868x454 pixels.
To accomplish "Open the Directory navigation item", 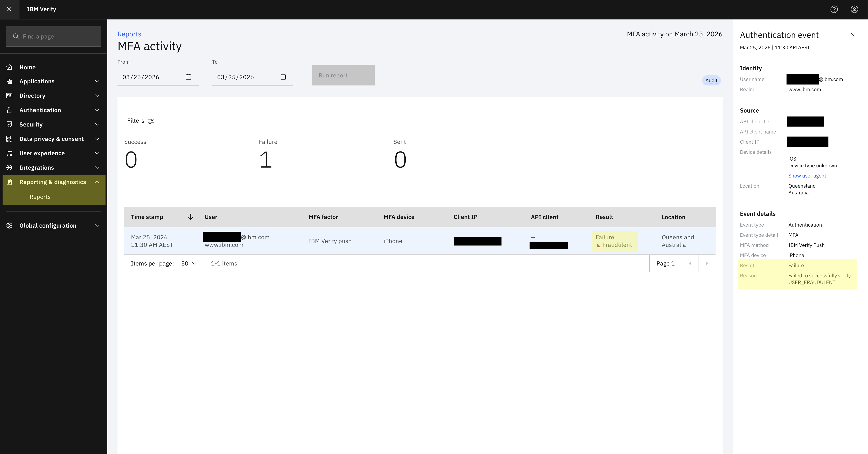I will click(32, 96).
